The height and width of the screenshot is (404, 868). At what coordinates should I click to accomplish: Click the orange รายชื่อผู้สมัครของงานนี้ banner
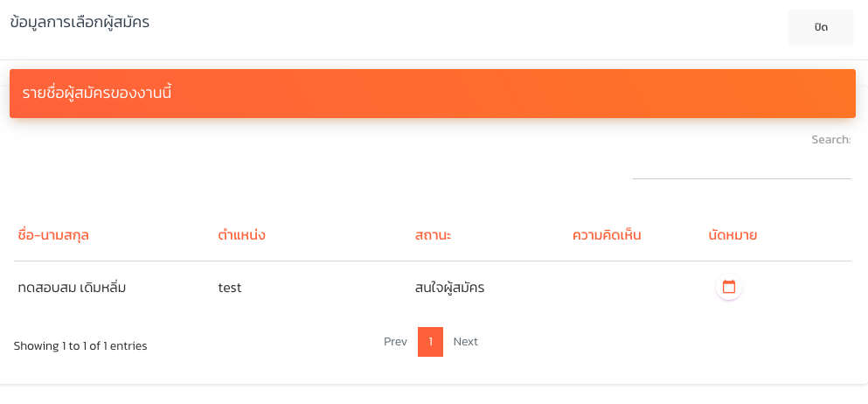[433, 94]
